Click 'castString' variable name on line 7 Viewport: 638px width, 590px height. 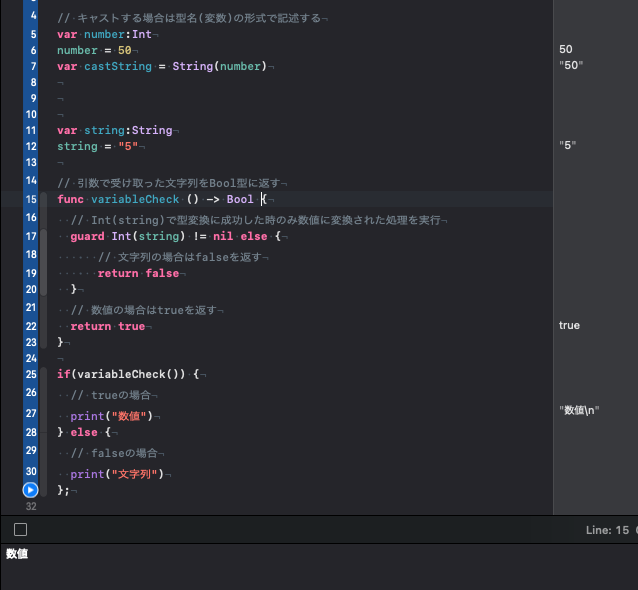[118, 66]
